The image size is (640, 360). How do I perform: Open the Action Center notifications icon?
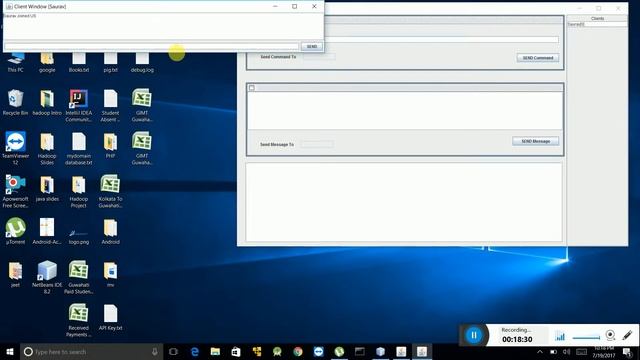[628, 352]
